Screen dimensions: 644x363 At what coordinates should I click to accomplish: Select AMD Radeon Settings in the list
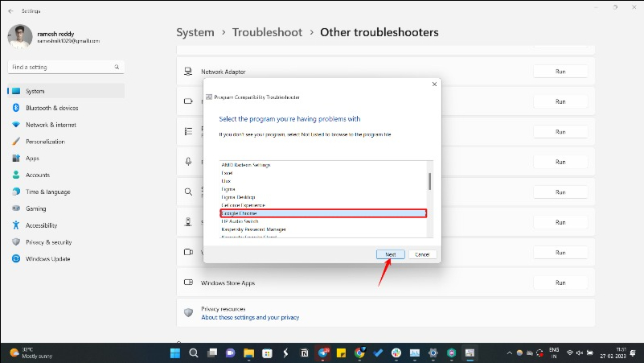(245, 165)
